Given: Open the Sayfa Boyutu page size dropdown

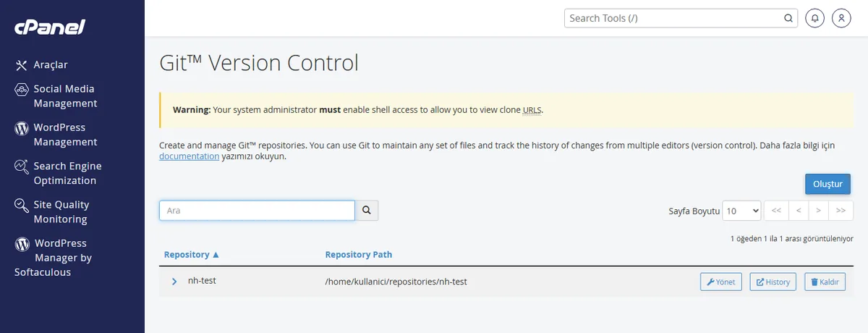Looking at the screenshot, I should (742, 211).
